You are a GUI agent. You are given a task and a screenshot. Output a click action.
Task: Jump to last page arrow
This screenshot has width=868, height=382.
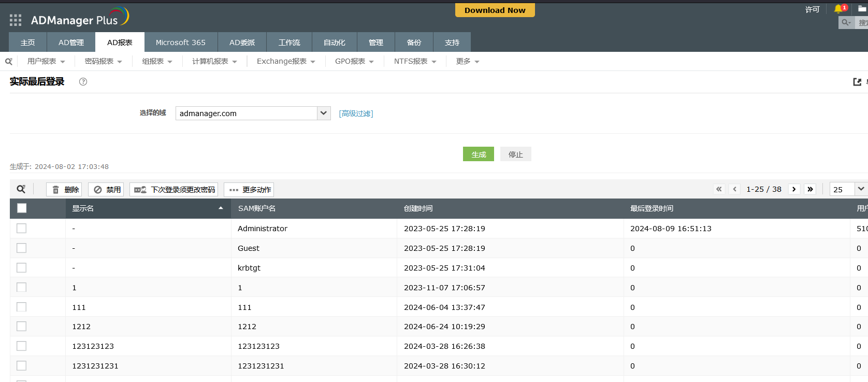(811, 189)
